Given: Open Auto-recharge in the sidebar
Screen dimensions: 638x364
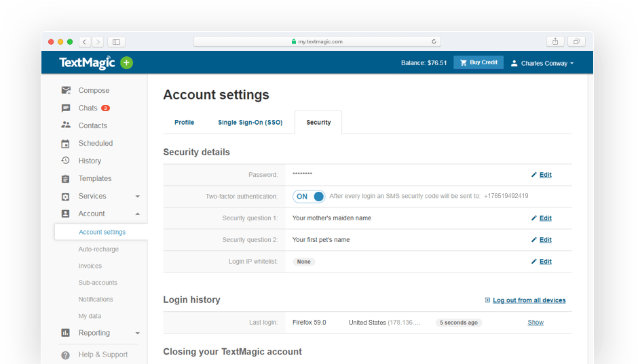Looking at the screenshot, I should (98, 249).
